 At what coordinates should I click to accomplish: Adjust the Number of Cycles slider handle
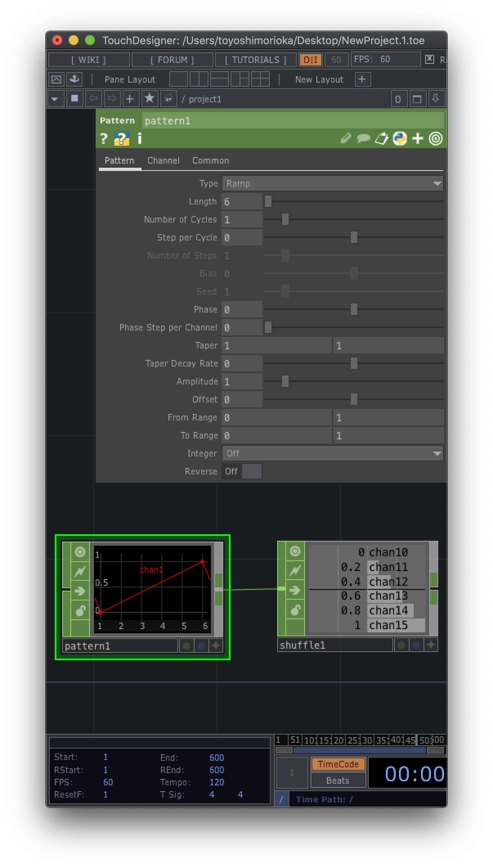click(x=285, y=219)
